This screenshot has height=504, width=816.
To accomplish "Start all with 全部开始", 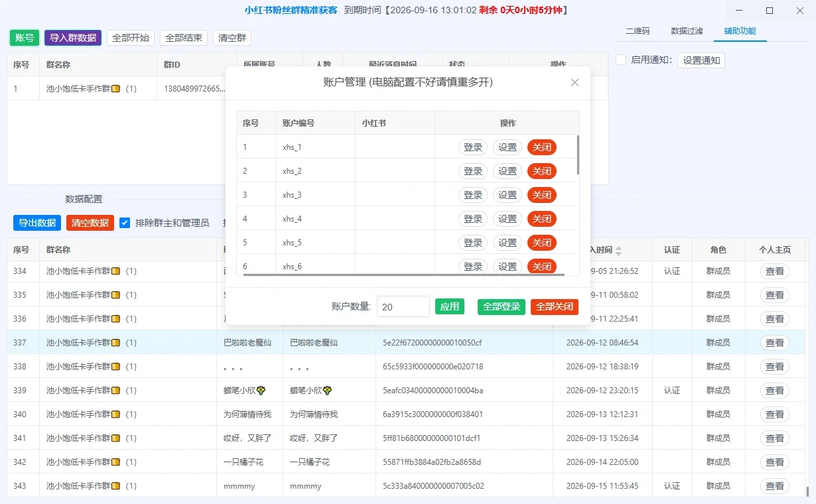I will click(131, 38).
